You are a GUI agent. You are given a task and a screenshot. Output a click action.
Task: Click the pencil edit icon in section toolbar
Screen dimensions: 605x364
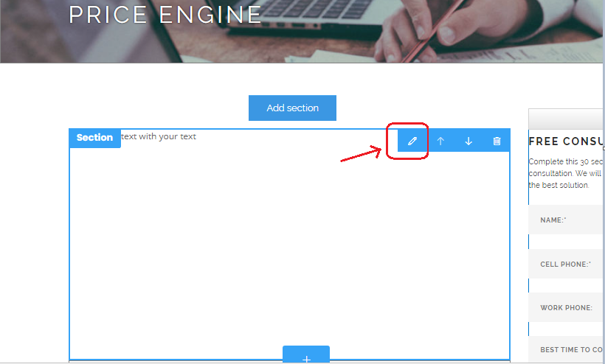(412, 141)
